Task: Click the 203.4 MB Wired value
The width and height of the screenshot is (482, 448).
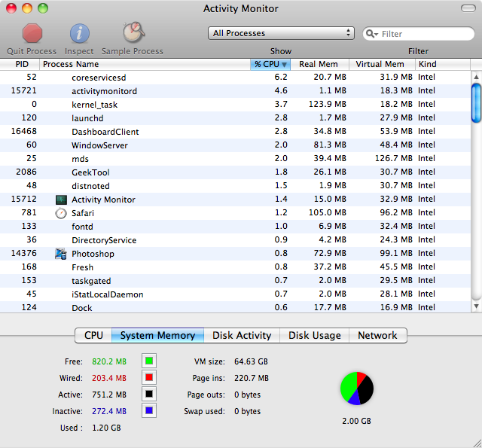Action: pyautogui.click(x=109, y=378)
